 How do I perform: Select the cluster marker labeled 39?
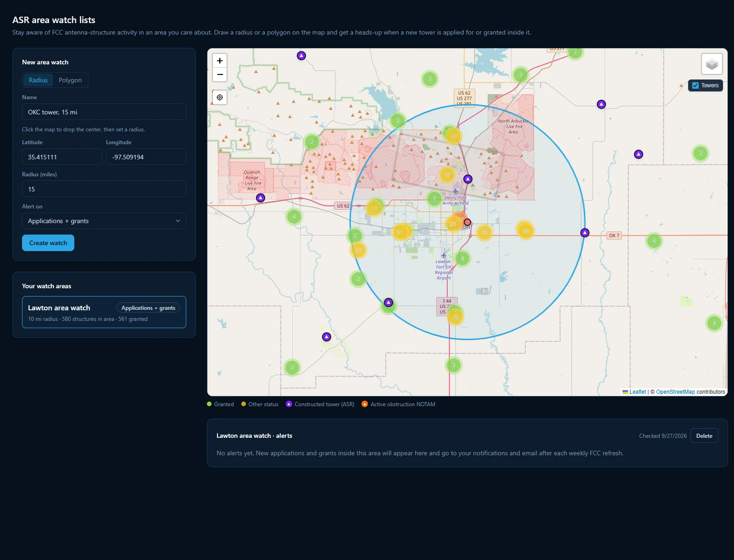[x=447, y=175]
